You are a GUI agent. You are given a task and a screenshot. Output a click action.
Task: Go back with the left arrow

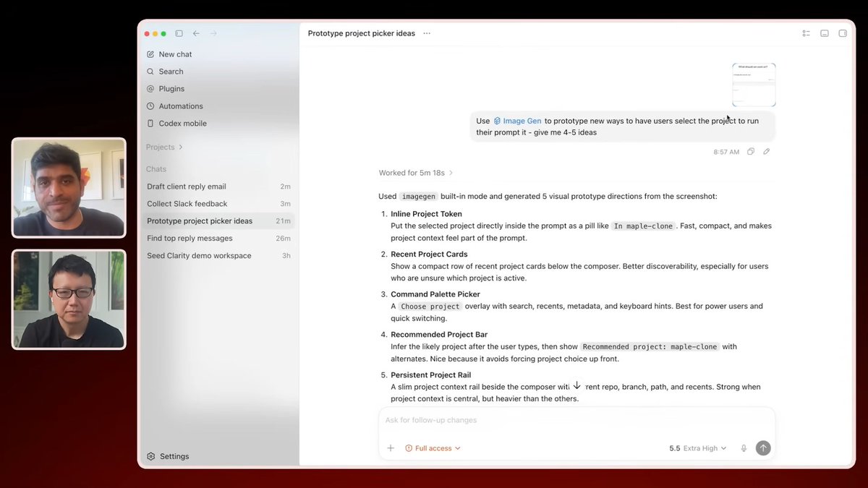(196, 33)
